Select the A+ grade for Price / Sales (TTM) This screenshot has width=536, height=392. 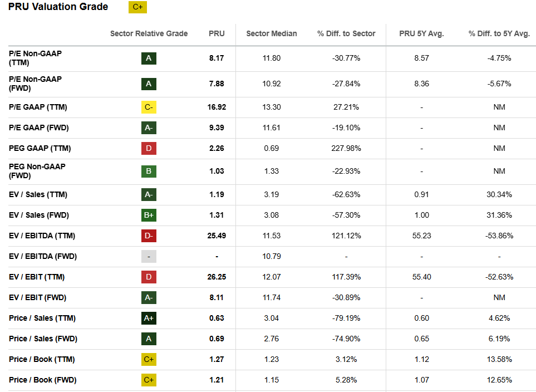(149, 318)
